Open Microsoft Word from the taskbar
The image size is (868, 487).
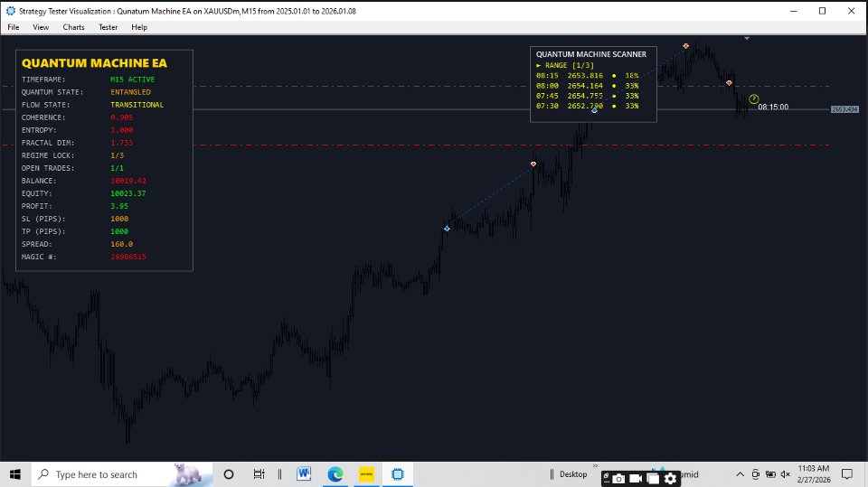pos(304,474)
